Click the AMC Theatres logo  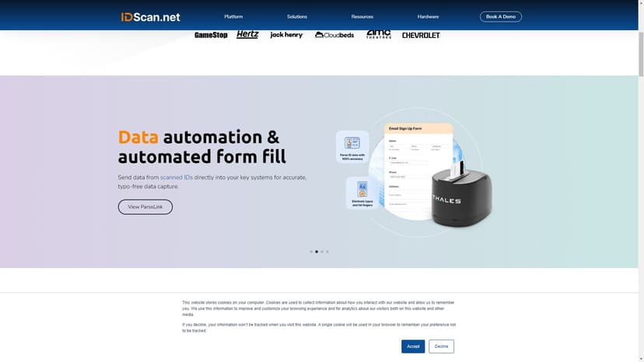(x=378, y=34)
